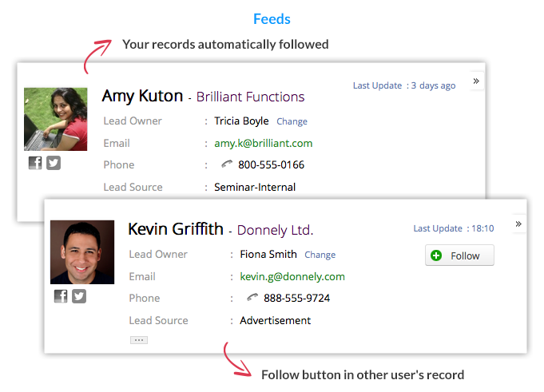Click phone number 888-555-9724

(x=296, y=298)
